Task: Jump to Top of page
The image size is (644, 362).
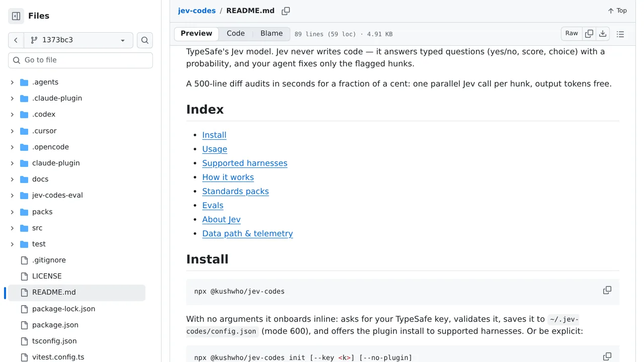Action: pyautogui.click(x=617, y=11)
